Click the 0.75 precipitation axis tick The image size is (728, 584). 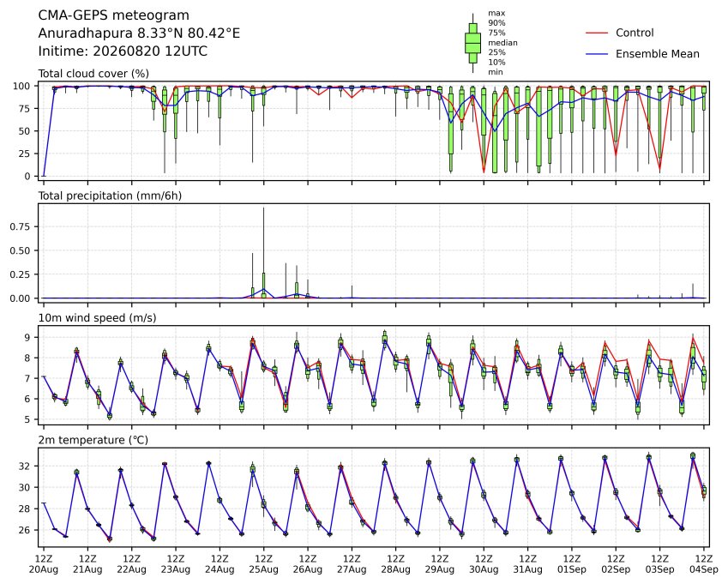click(20, 226)
